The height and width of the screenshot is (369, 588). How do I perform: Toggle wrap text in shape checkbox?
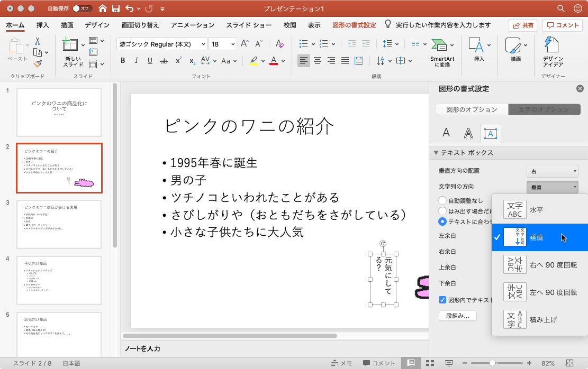point(442,300)
